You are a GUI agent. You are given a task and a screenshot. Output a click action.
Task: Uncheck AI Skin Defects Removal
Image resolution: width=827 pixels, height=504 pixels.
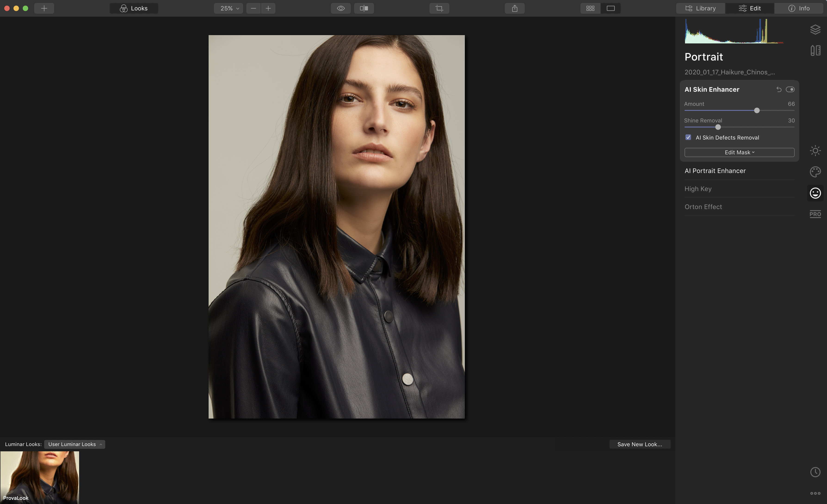[688, 137]
